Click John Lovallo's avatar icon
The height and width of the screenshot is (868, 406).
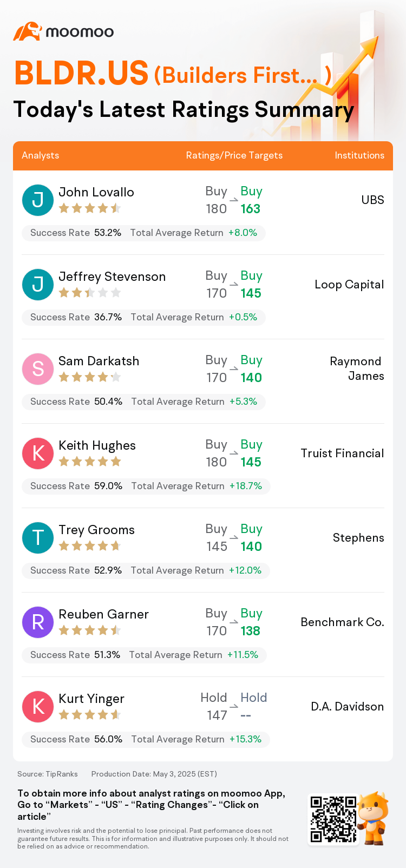tap(38, 200)
